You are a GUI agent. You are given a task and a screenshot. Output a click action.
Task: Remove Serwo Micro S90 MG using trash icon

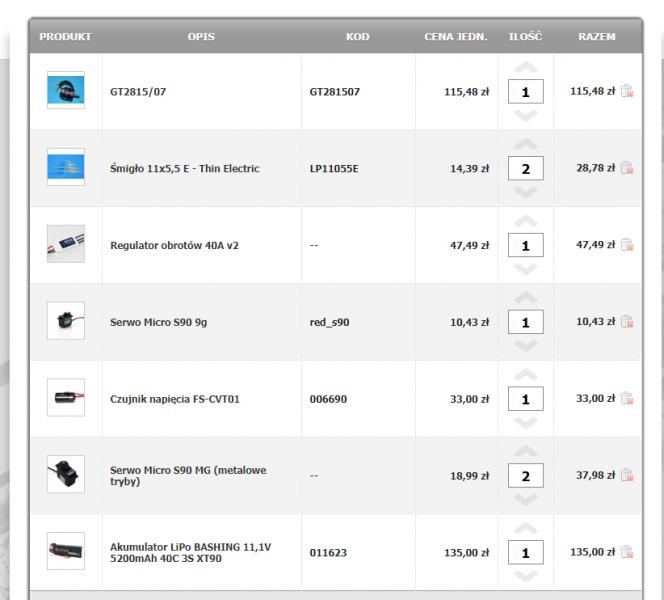pos(627,476)
